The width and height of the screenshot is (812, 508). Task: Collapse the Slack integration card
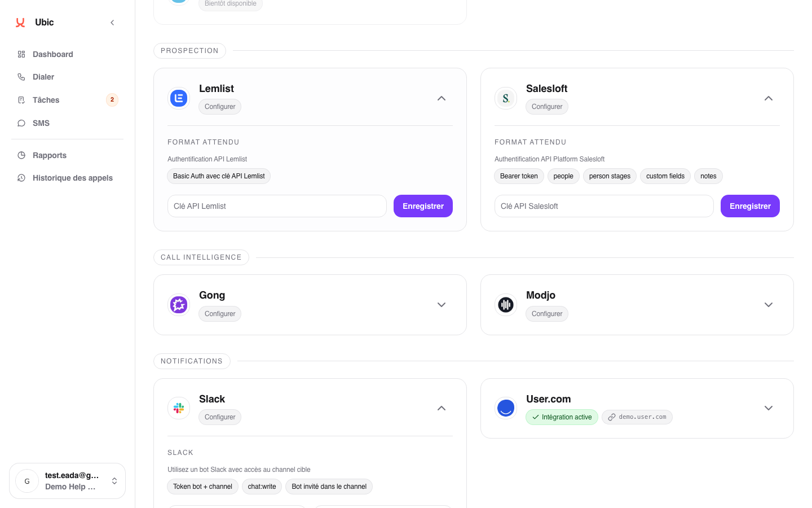pos(442,408)
